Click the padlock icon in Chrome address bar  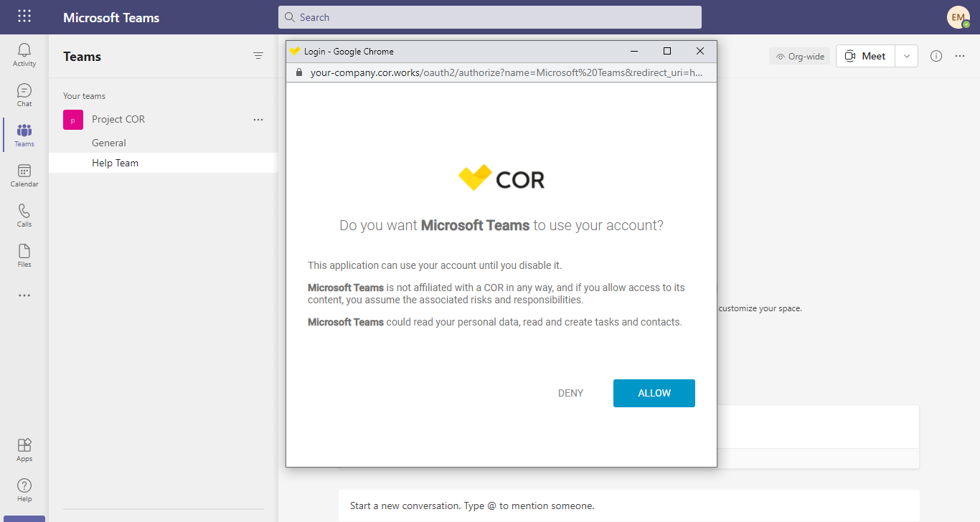point(299,72)
